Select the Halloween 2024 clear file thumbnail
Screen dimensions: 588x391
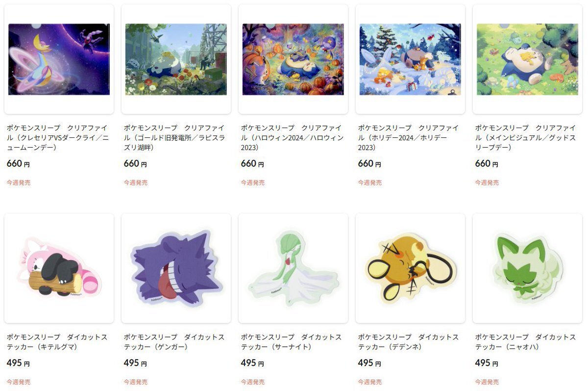pyautogui.click(x=293, y=59)
